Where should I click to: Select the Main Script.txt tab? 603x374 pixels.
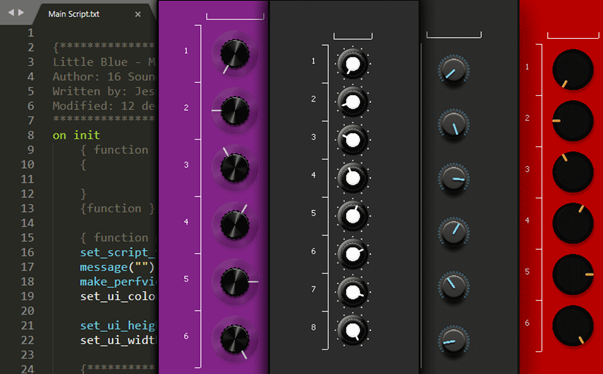click(74, 14)
